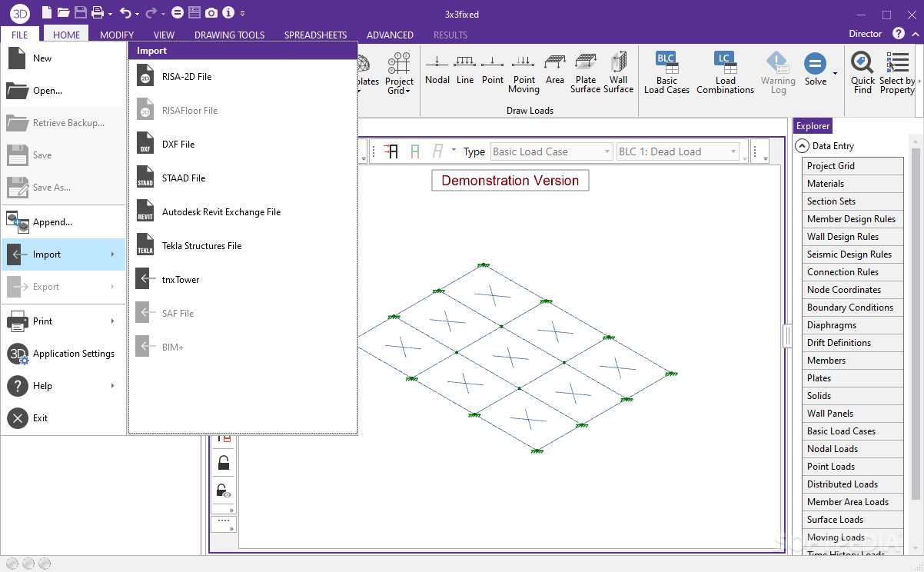This screenshot has height=572, width=924.
Task: Open the Quick Find tool
Action: click(863, 74)
